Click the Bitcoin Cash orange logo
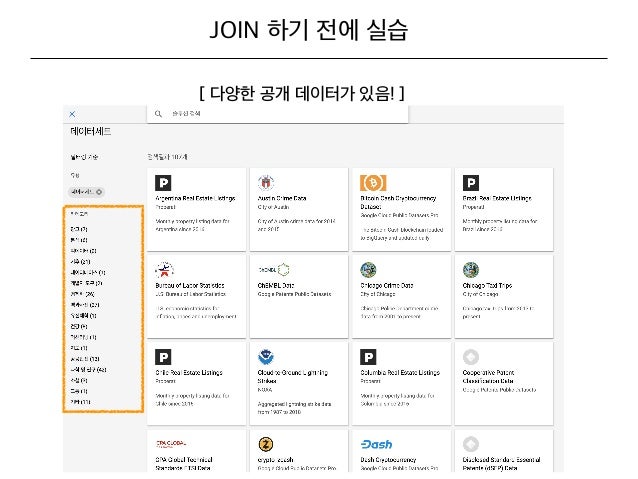 click(373, 183)
